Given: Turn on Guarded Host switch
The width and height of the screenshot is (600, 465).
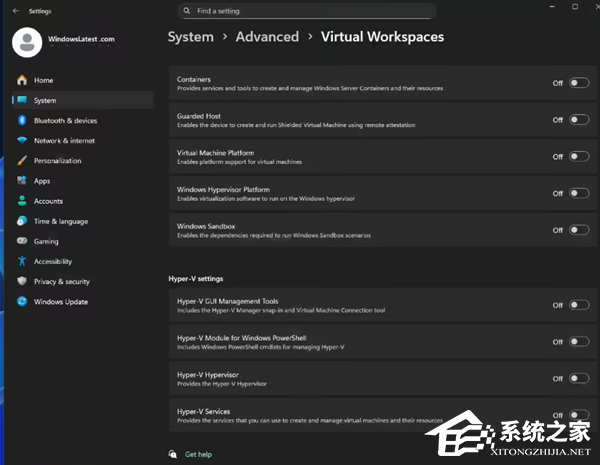Looking at the screenshot, I should (579, 119).
